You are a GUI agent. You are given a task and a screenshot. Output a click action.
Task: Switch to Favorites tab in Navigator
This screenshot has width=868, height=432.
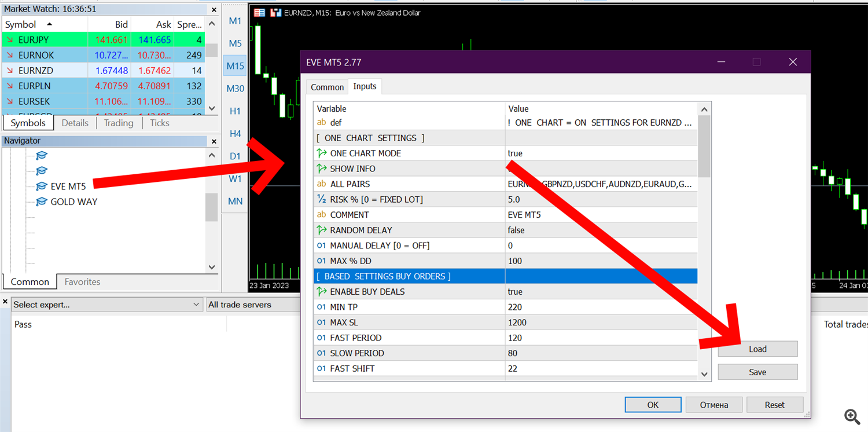82,282
